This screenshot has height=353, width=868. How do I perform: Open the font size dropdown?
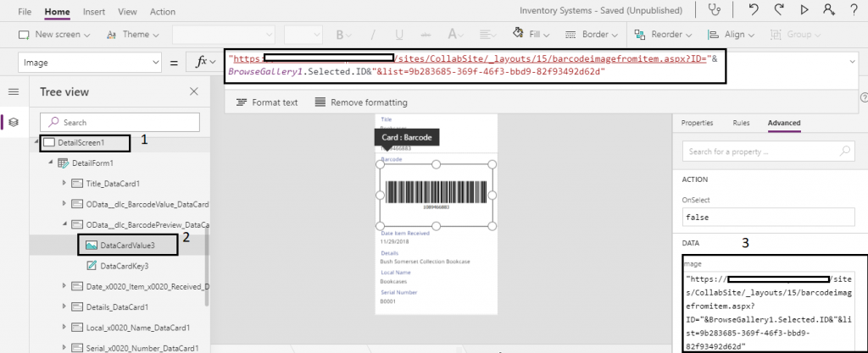point(303,34)
